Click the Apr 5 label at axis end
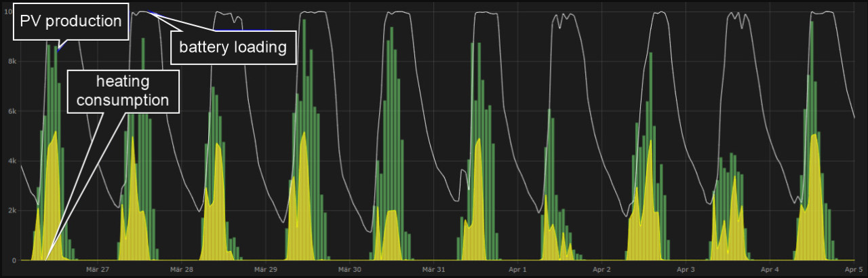868x278 pixels. coord(854,269)
